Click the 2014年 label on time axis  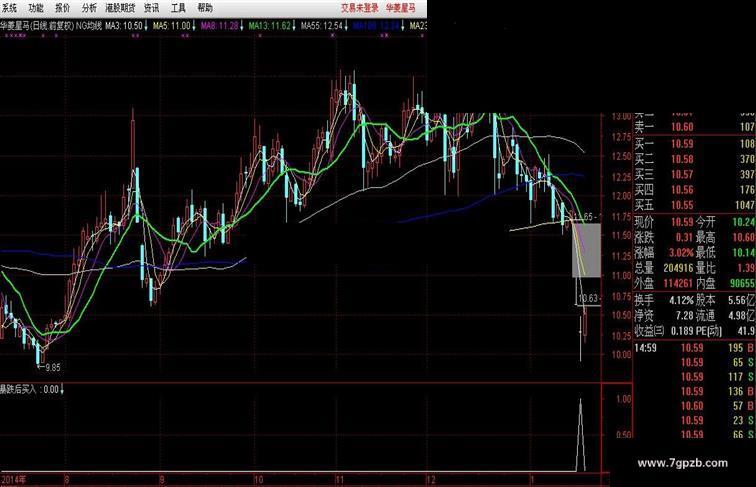pyautogui.click(x=14, y=480)
